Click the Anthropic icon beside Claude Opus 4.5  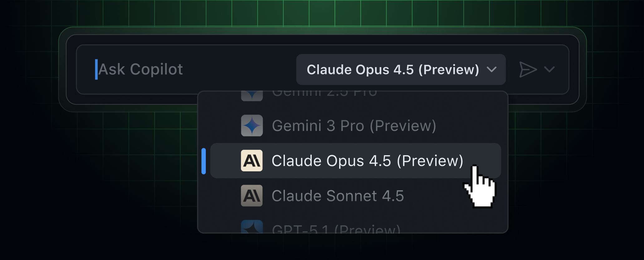pyautogui.click(x=251, y=161)
